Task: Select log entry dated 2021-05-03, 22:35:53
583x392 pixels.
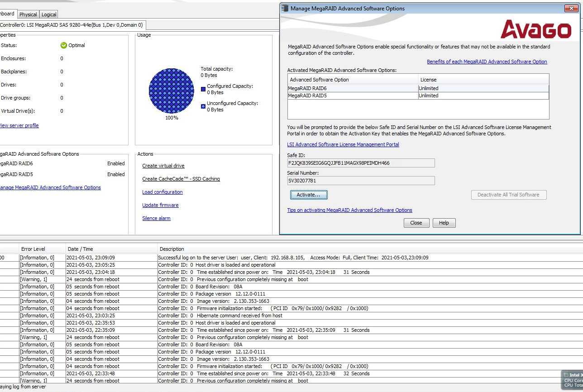Action: click(x=291, y=323)
